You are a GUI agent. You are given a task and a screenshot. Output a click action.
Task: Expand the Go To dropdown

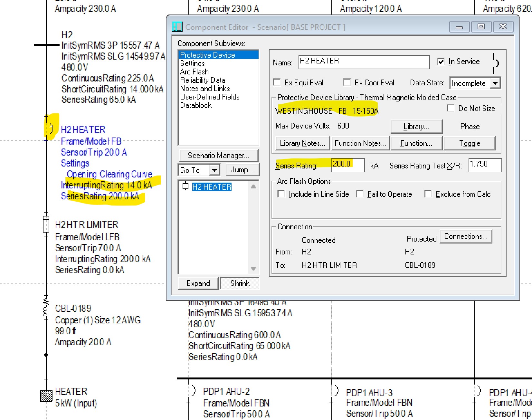coord(214,170)
